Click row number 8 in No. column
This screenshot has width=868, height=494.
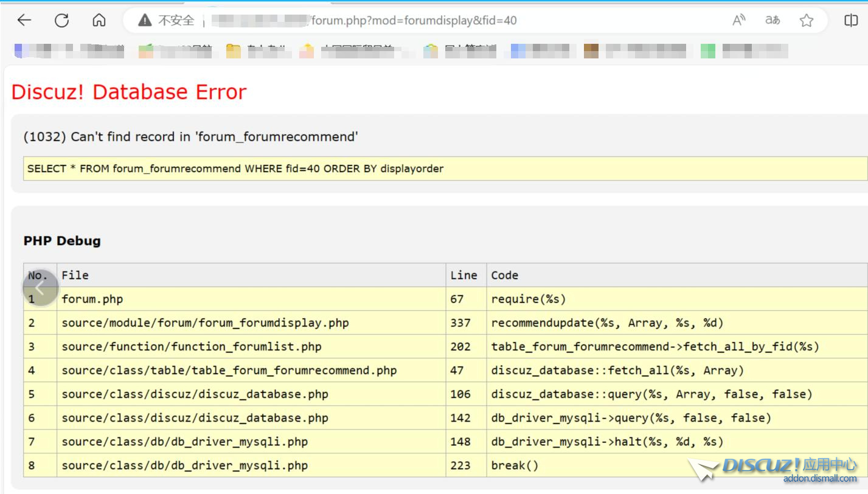[x=40, y=465]
